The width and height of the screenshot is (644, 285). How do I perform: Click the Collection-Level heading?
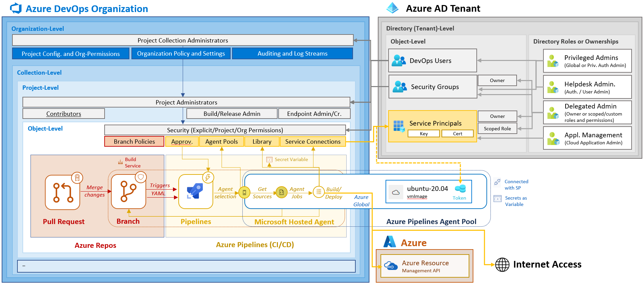tap(39, 73)
